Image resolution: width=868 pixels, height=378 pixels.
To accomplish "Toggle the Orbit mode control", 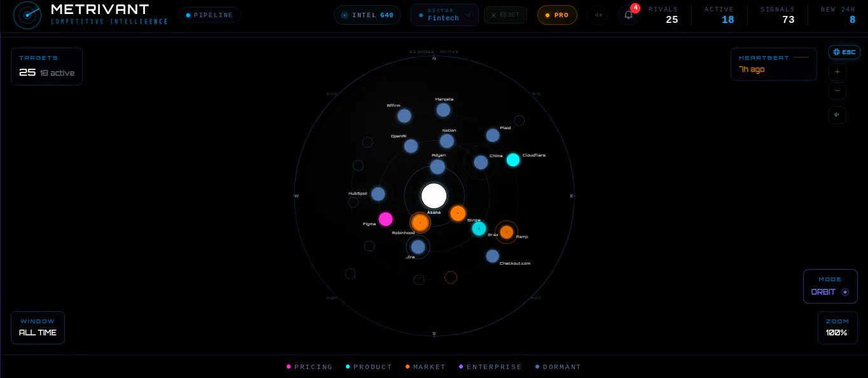I will [830, 286].
